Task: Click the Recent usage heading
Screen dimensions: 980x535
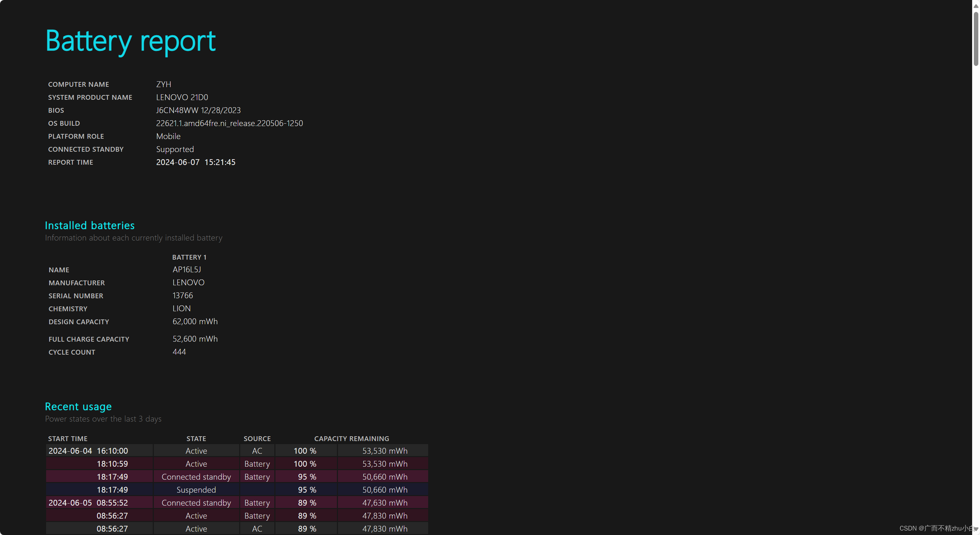Action: click(78, 407)
